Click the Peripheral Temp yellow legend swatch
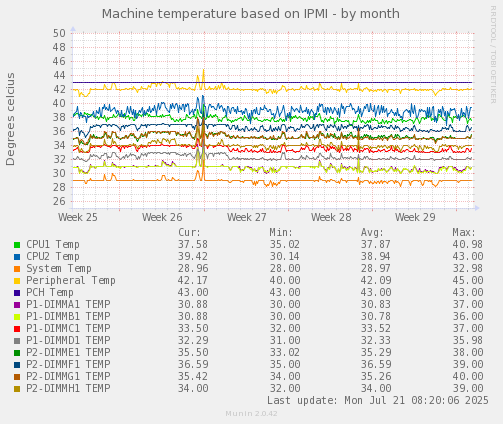 click(17, 281)
